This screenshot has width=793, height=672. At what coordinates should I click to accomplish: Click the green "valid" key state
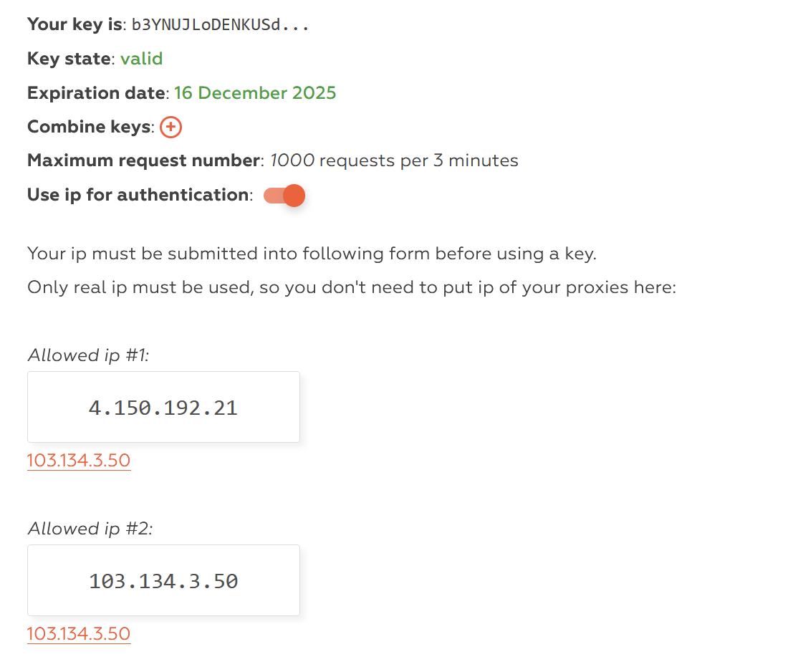pos(141,59)
